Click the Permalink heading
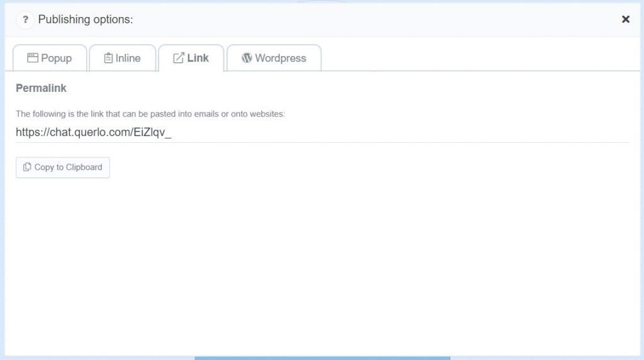 (x=41, y=88)
